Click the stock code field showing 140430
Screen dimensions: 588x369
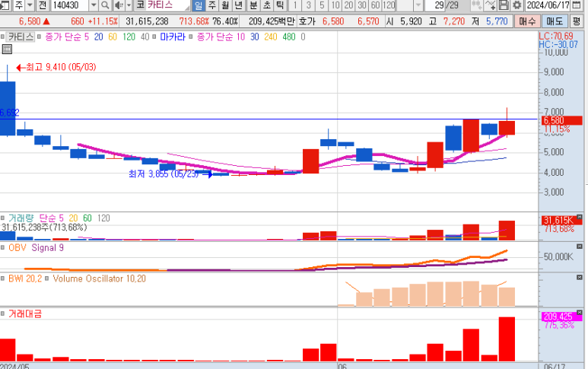[69, 5]
